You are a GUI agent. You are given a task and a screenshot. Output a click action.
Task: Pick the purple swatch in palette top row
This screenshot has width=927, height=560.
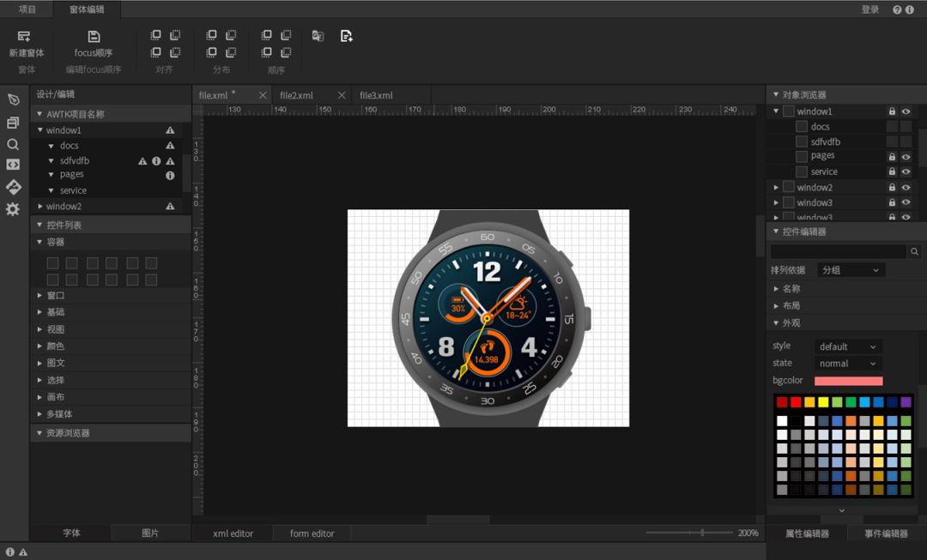(x=906, y=402)
